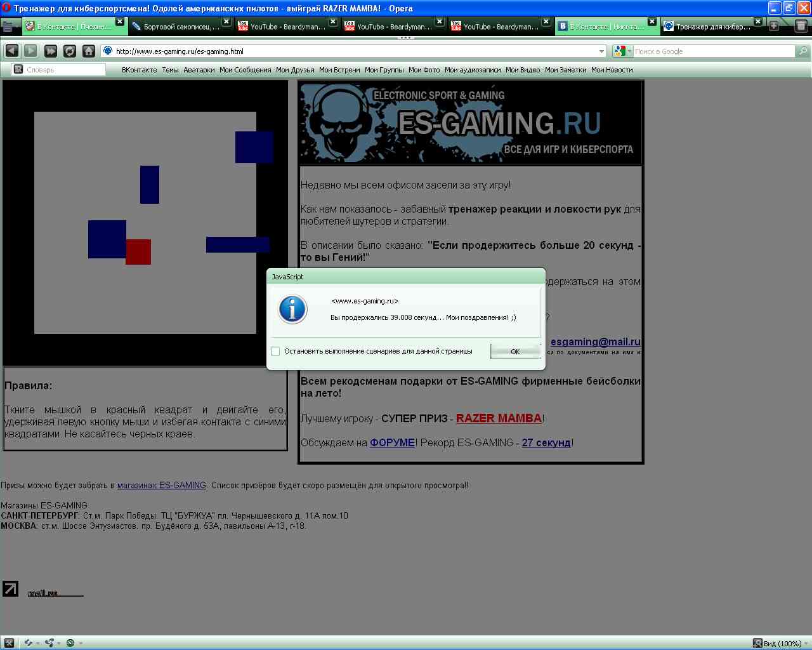Click OK in the JavaScript dialog

[515, 351]
